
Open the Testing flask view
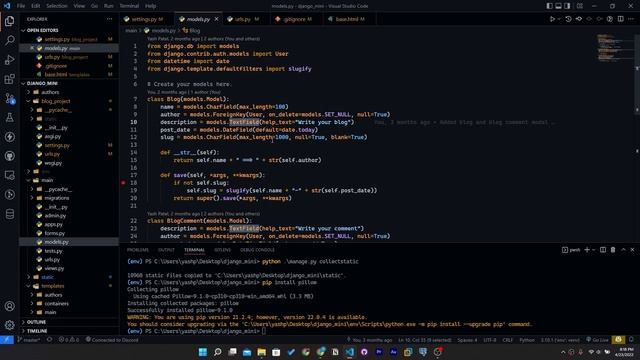9,118
